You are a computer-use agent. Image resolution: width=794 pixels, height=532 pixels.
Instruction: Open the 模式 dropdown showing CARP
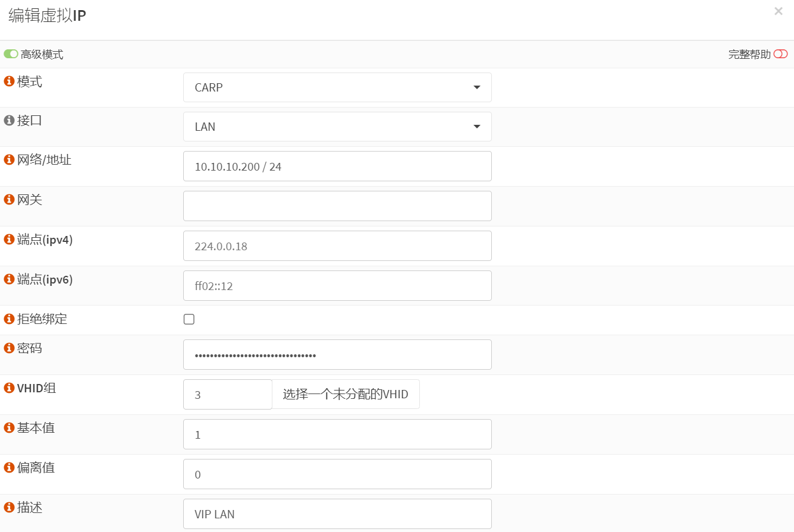tap(337, 87)
